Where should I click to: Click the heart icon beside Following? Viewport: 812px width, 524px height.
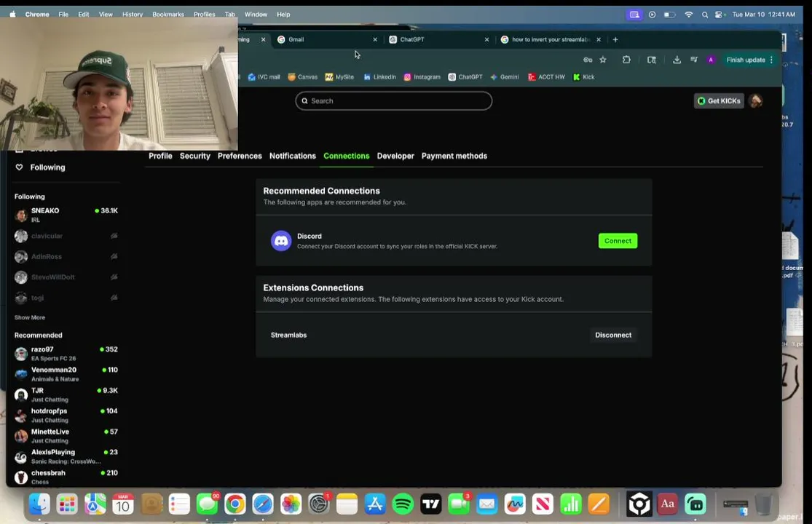19,167
